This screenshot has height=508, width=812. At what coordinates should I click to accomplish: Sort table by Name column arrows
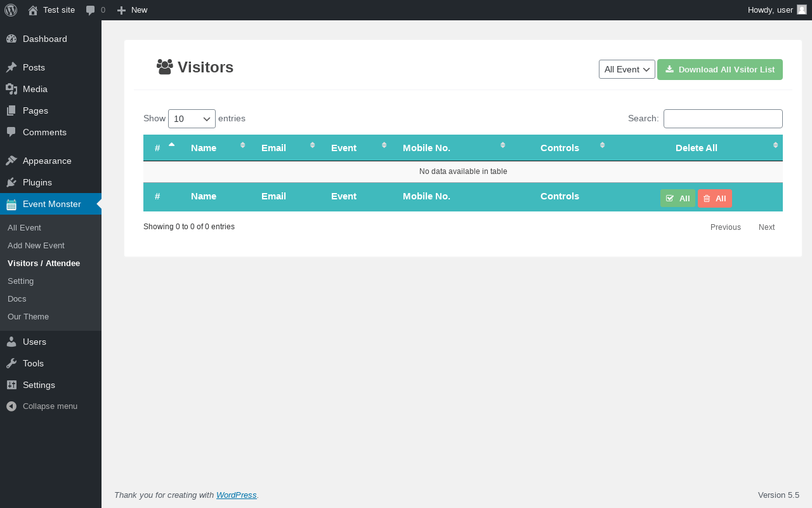click(242, 145)
